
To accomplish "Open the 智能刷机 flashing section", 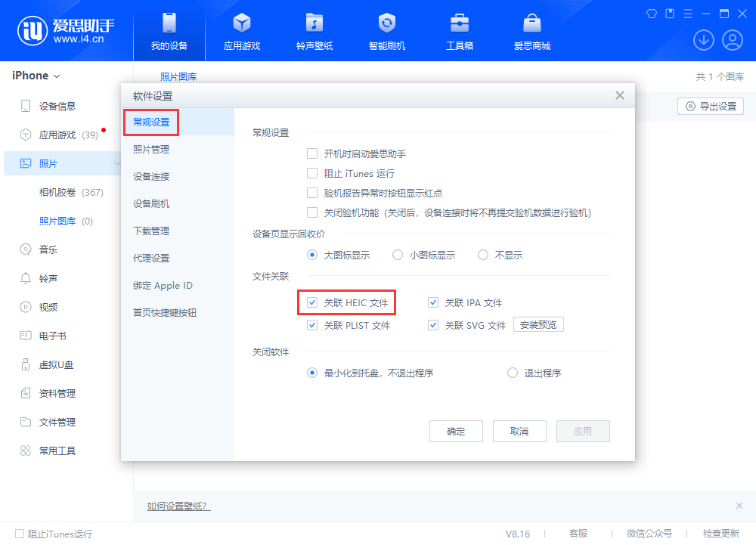I will coord(386,30).
